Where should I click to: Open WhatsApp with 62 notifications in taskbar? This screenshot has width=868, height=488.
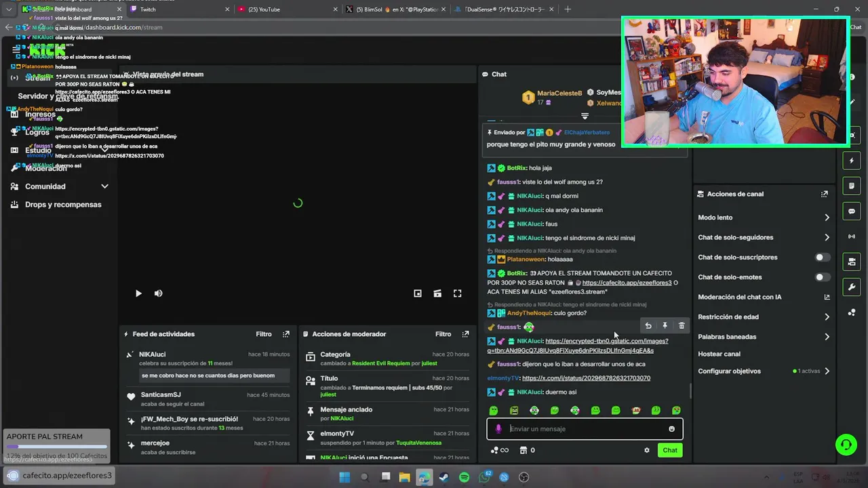click(484, 477)
